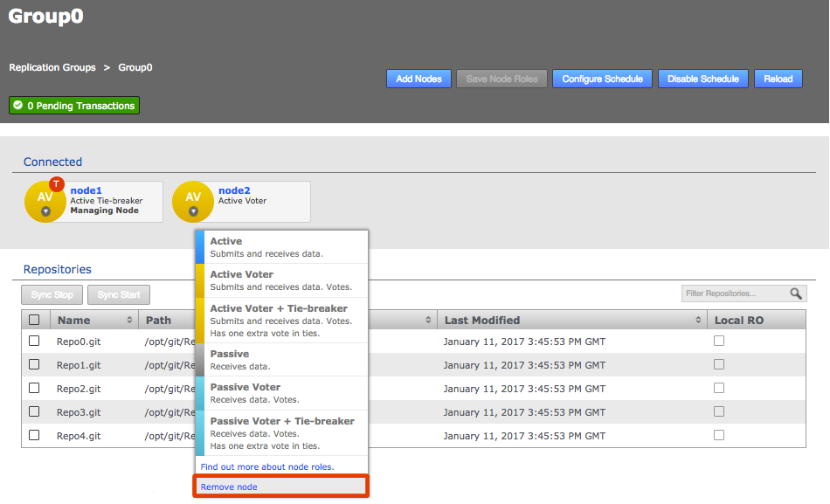The image size is (830, 504).
Task: Focus the Filter Repositories search field
Action: (x=734, y=294)
